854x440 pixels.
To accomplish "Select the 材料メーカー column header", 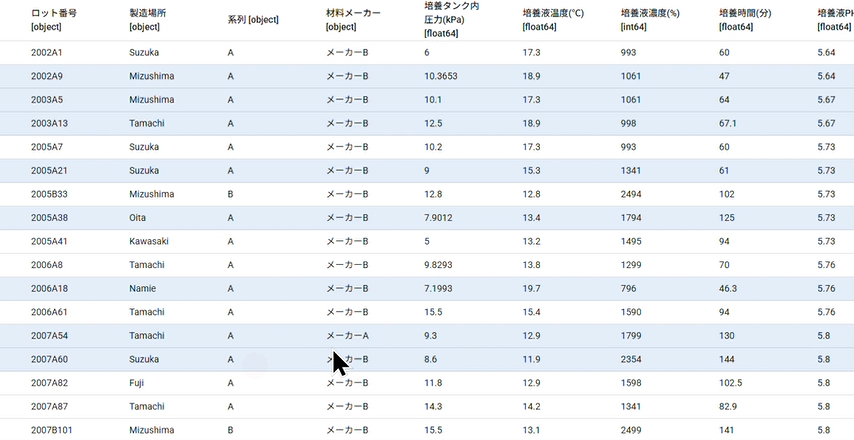I will point(354,20).
